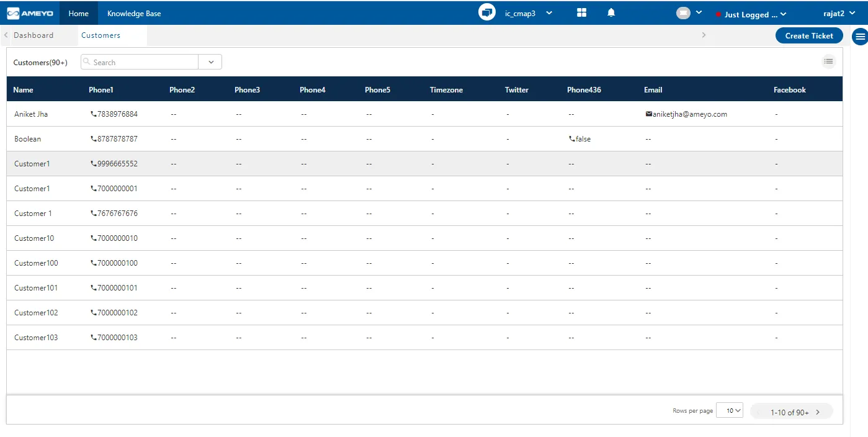Click the phone icon beside 7676767676

94,214
